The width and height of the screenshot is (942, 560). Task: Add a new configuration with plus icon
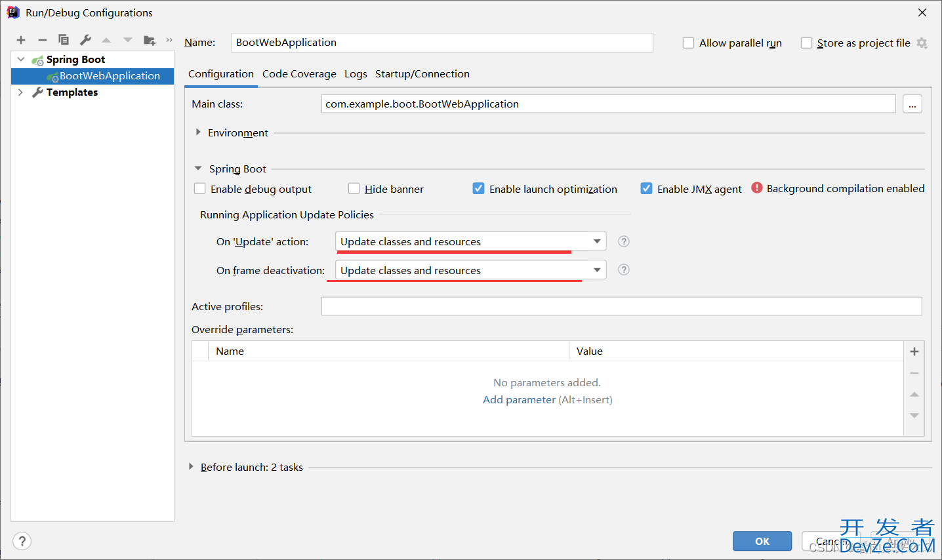click(x=21, y=40)
